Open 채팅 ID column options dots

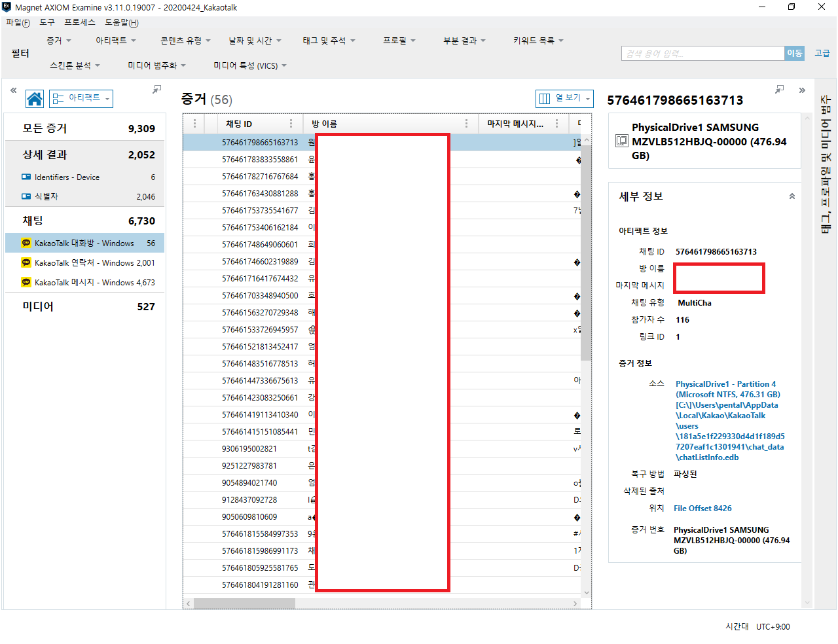pos(291,124)
